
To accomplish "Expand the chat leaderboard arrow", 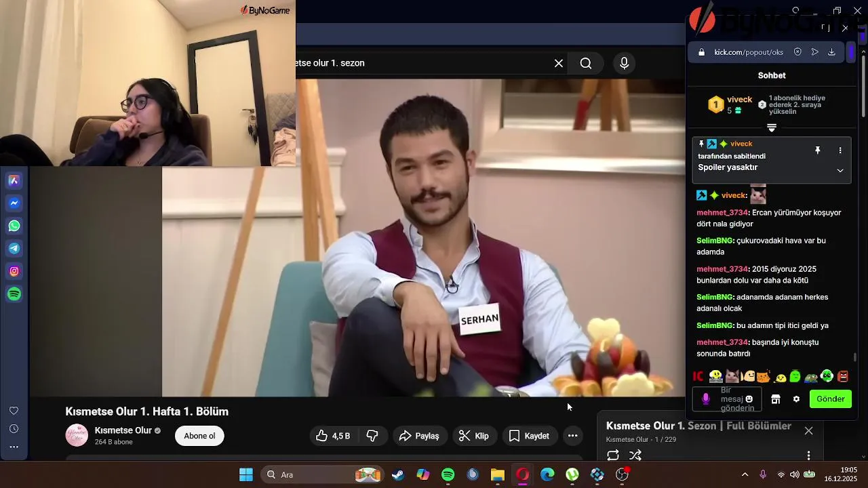I will click(x=772, y=128).
